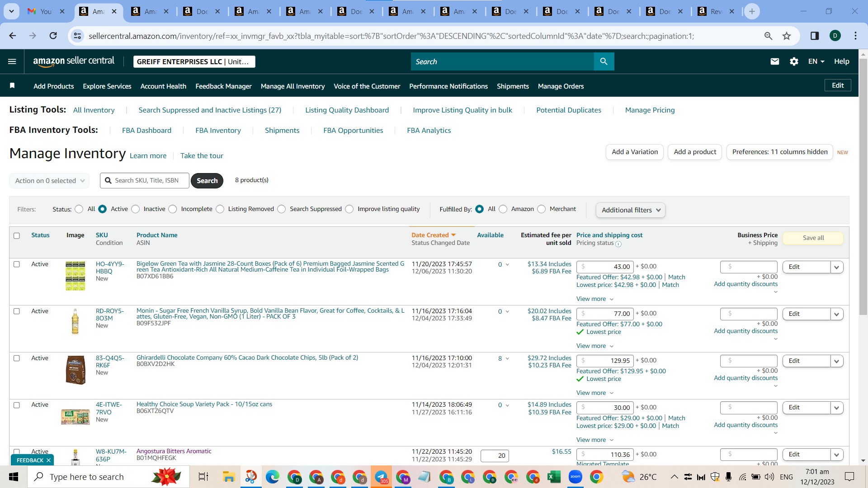The height and width of the screenshot is (488, 868).
Task: Open Add Products in the favorites bar
Action: [54, 86]
